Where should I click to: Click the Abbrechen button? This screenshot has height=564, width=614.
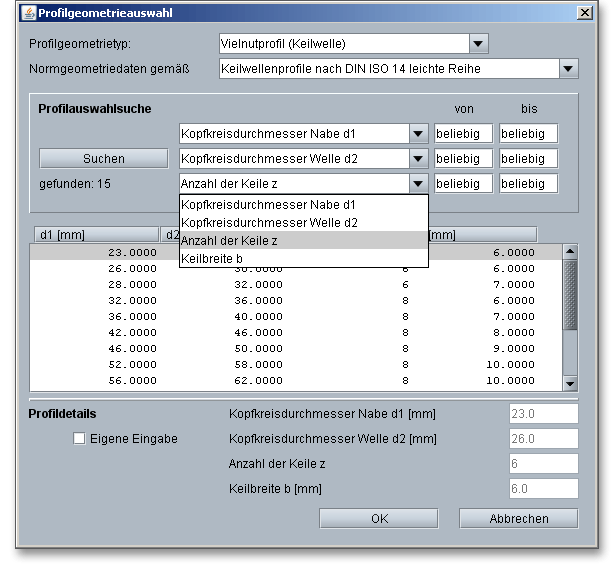point(518,519)
